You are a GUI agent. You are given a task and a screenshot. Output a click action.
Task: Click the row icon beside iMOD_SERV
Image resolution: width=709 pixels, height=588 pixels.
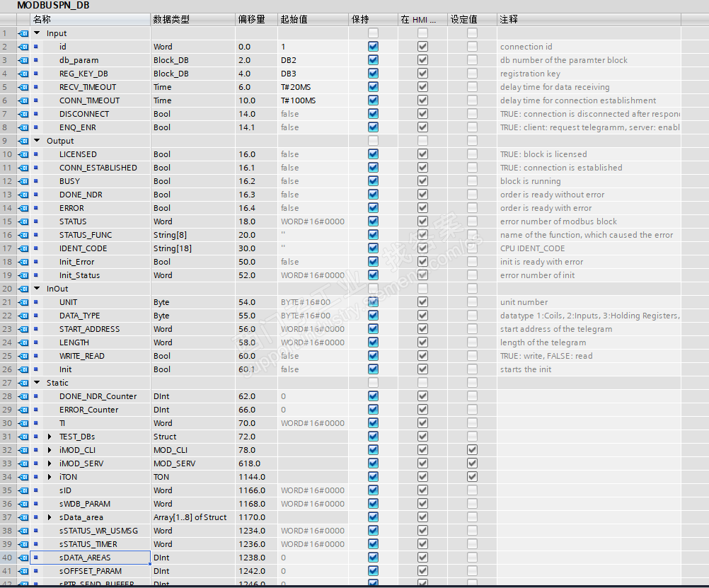23,463
